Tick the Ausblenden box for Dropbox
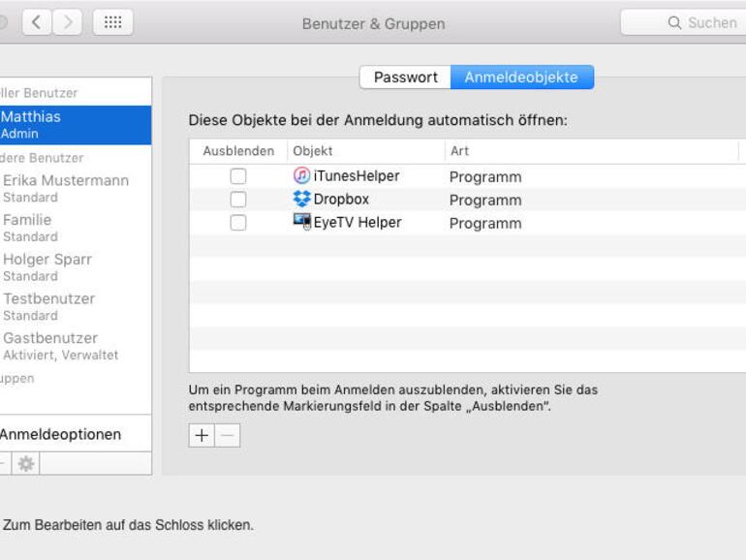746x560 pixels. (238, 200)
